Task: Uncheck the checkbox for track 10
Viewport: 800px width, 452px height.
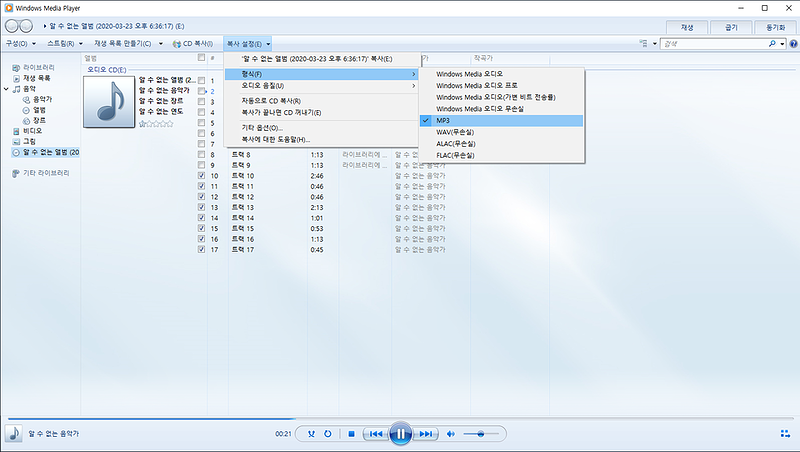Action: [x=201, y=175]
